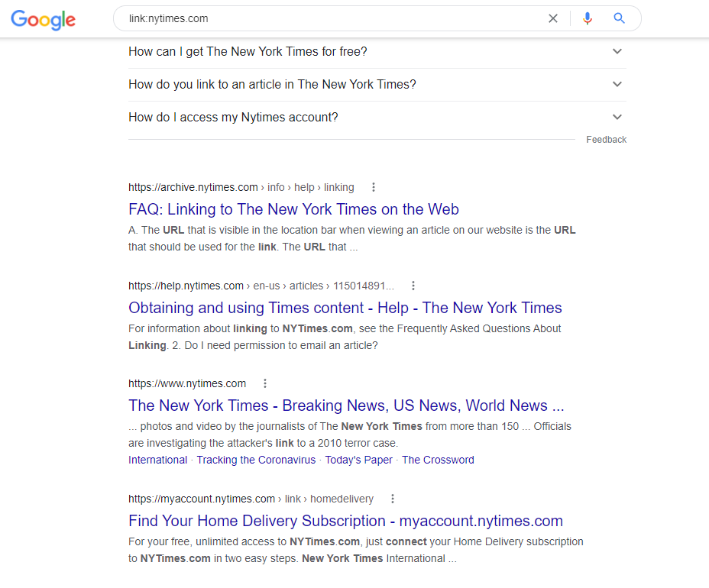Open Today's Paper sitelink
Image resolution: width=709 pixels, height=588 pixels.
pyautogui.click(x=358, y=460)
